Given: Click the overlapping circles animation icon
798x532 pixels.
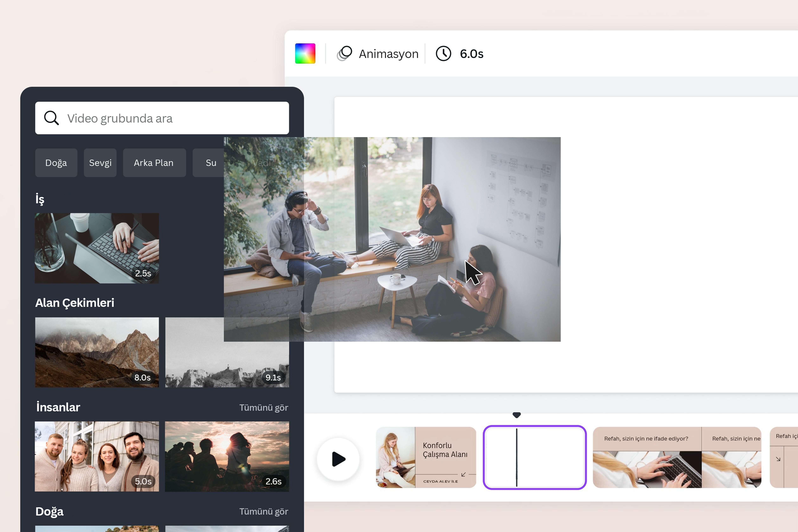Looking at the screenshot, I should click(344, 54).
